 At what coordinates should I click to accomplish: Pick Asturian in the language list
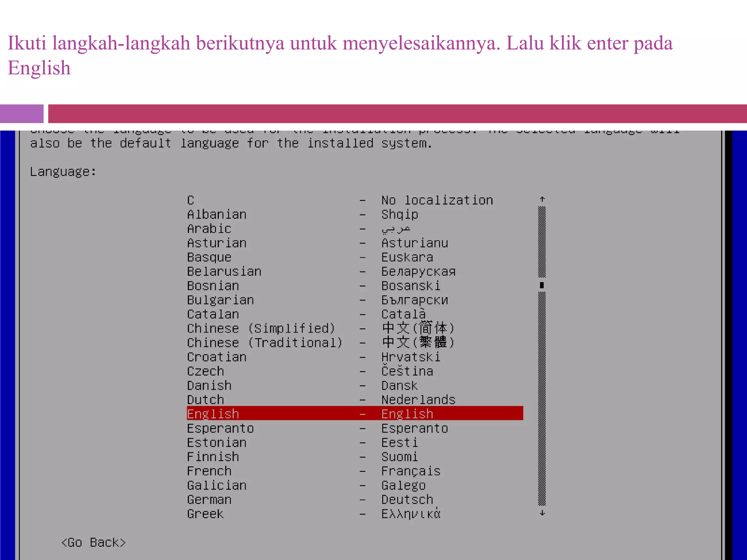coord(355,243)
